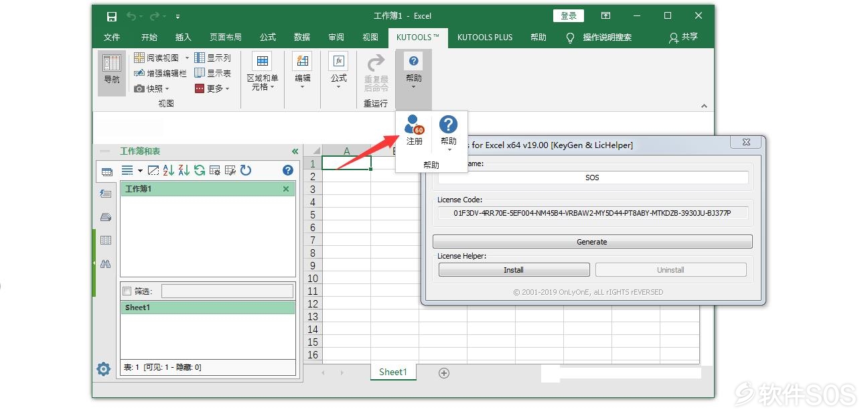This screenshot has width=868, height=414.
Task: Click the Sheet1 tab at the bottom
Action: tap(393, 372)
